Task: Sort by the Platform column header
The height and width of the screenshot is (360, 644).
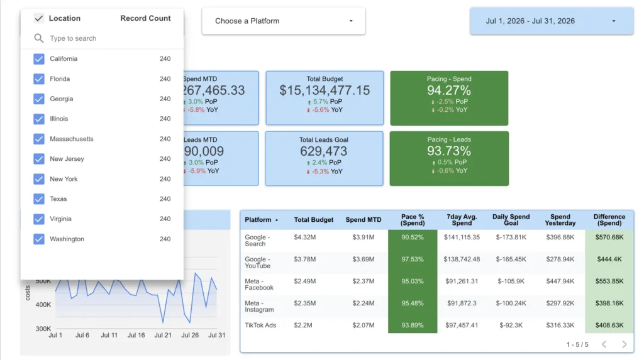Action: pyautogui.click(x=258, y=220)
